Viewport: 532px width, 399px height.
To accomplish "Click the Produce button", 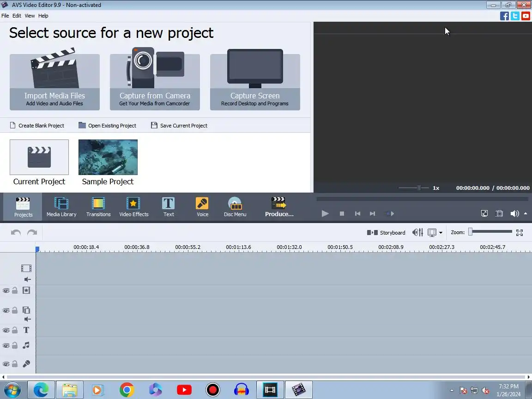I will [279, 207].
